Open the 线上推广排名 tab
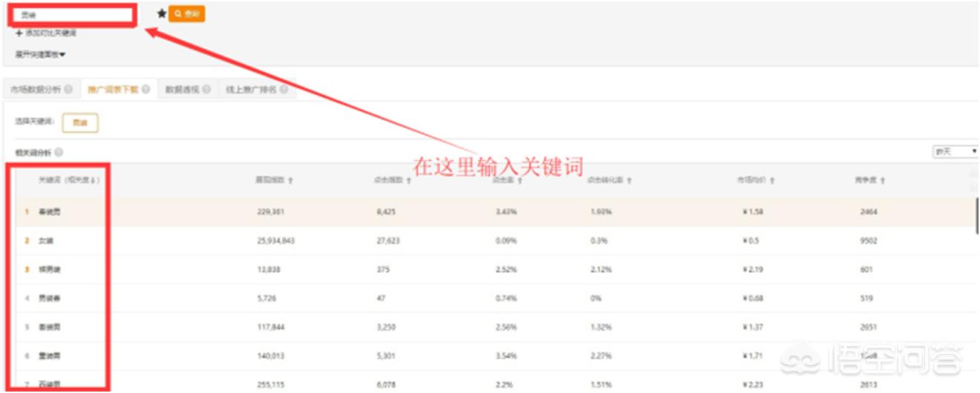This screenshot has height=393, width=980. [x=251, y=90]
